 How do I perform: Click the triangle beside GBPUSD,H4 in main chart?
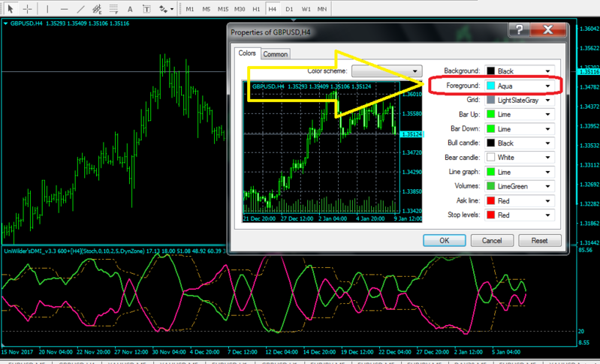(6, 23)
